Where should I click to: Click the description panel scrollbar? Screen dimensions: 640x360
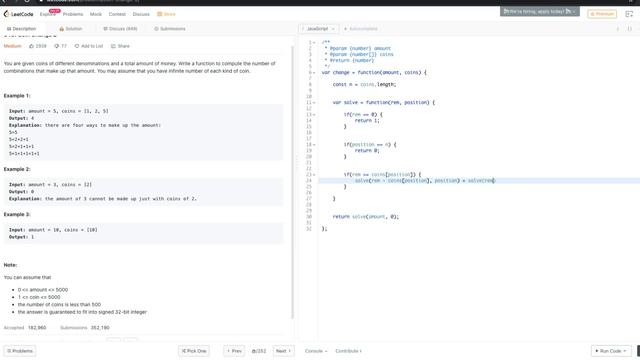point(292,182)
